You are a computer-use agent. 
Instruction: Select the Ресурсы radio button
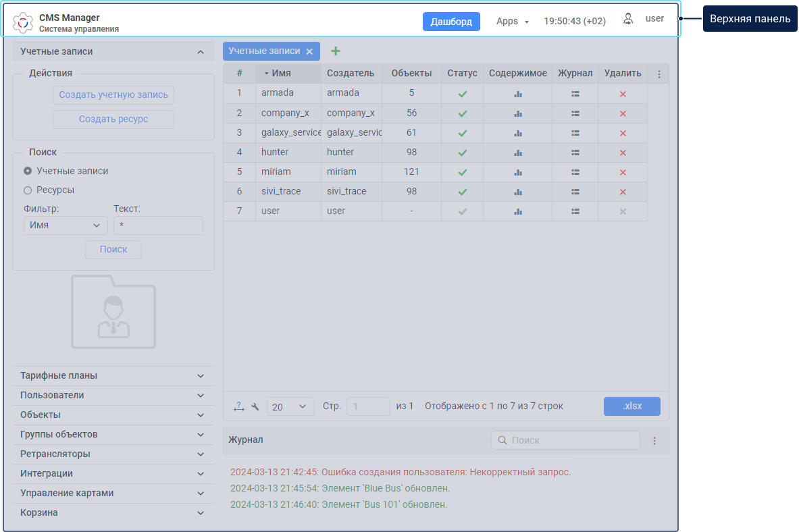point(28,190)
